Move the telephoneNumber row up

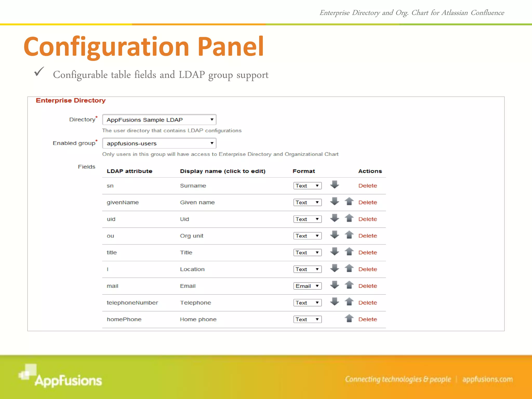pyautogui.click(x=349, y=302)
